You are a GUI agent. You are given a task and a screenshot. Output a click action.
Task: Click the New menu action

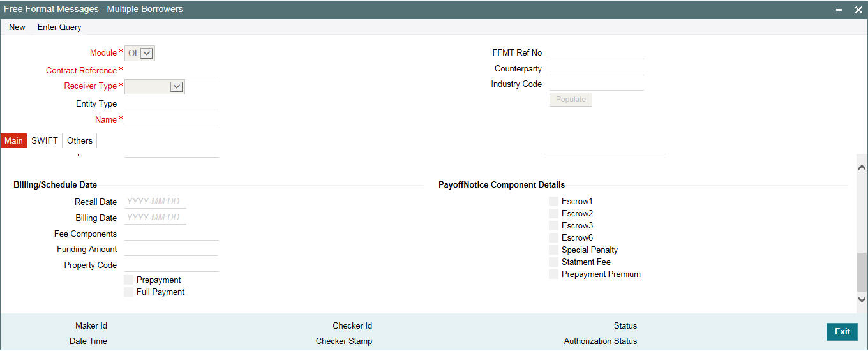(x=17, y=27)
